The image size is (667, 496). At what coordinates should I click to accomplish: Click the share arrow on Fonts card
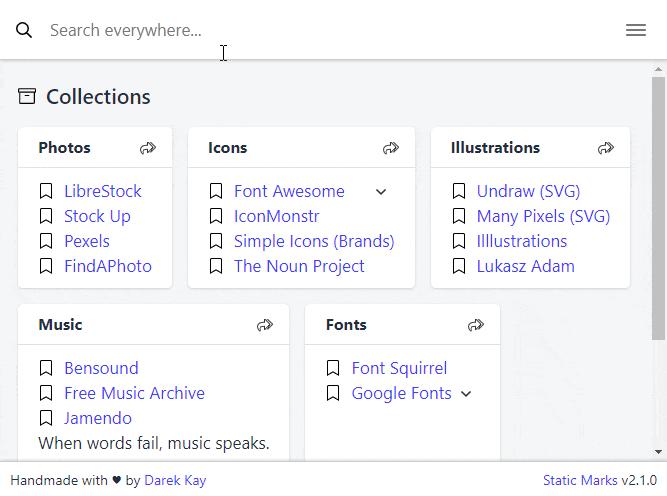tap(476, 325)
